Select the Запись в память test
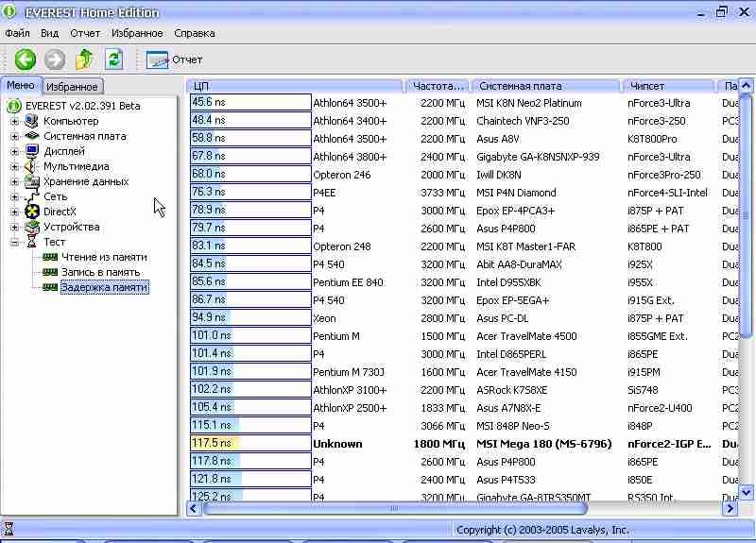Image resolution: width=756 pixels, height=543 pixels. 101,272
